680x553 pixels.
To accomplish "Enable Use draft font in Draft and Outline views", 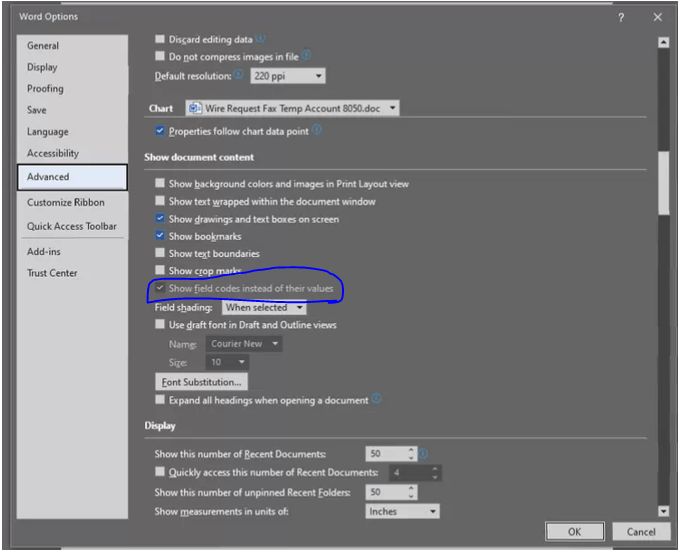I will 160,324.
